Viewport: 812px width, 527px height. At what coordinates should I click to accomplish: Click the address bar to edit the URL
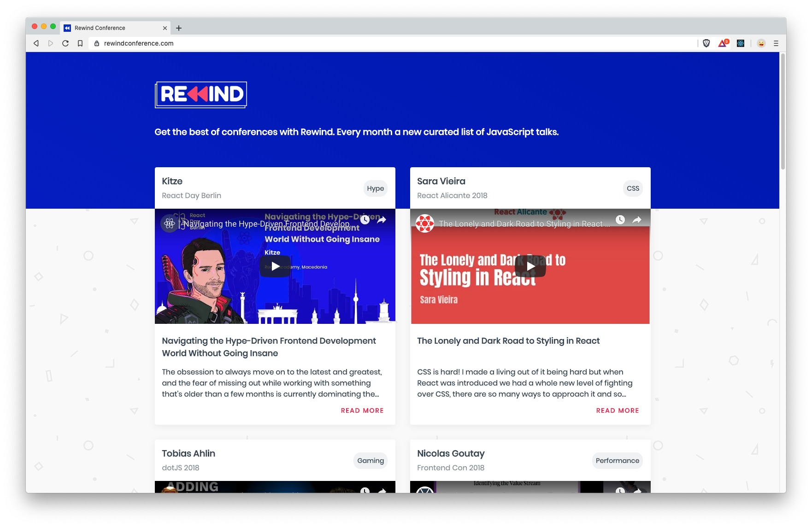point(277,43)
